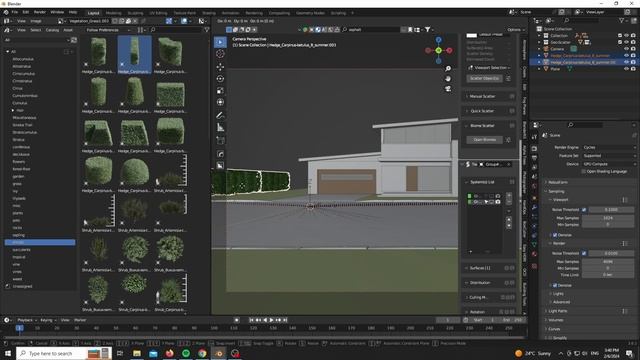Image resolution: width=640 pixels, height=360 pixels.
Task: Click the green Y axis on navigation gizmo
Action: (438, 50)
